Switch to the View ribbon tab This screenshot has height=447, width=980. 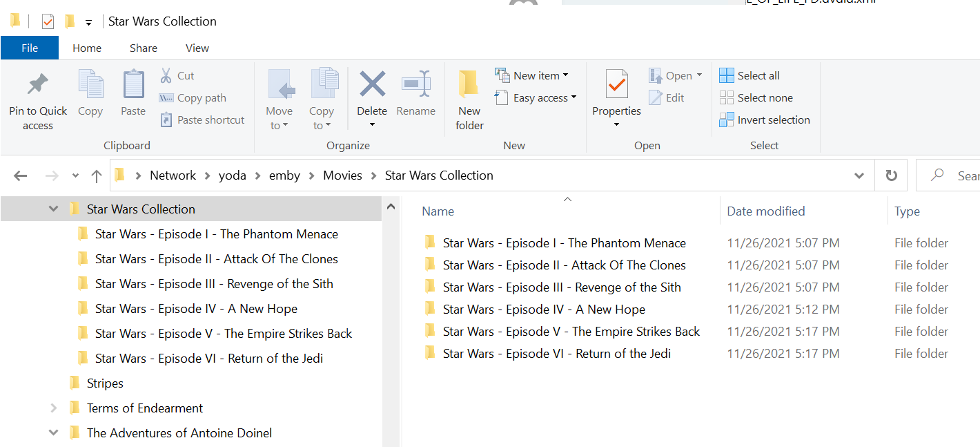[197, 48]
